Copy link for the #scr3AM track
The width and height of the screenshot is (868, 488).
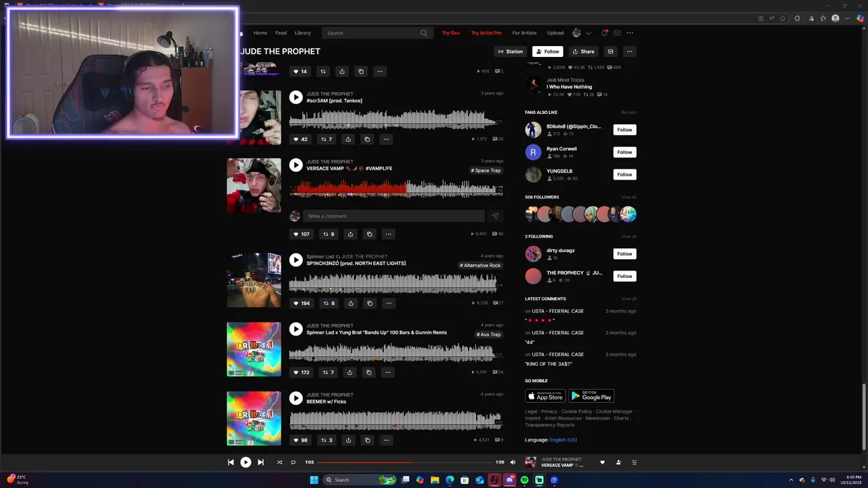coord(367,139)
